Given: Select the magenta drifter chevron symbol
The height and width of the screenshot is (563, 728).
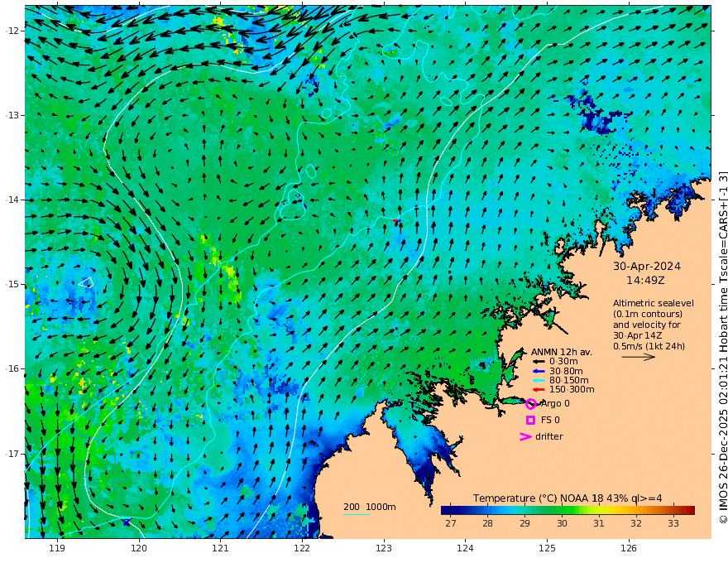Looking at the screenshot, I should (525, 436).
